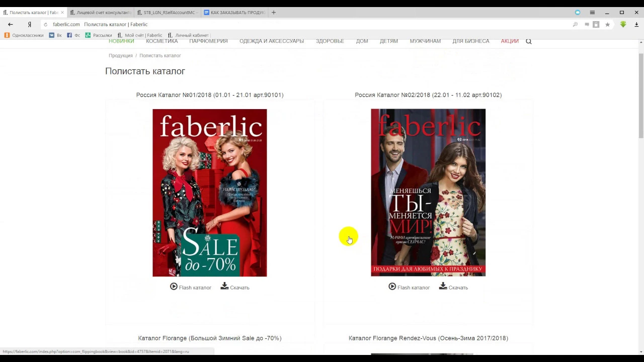
Task: Click the Flash каталог link for catalog №01/2018
Action: point(195,288)
